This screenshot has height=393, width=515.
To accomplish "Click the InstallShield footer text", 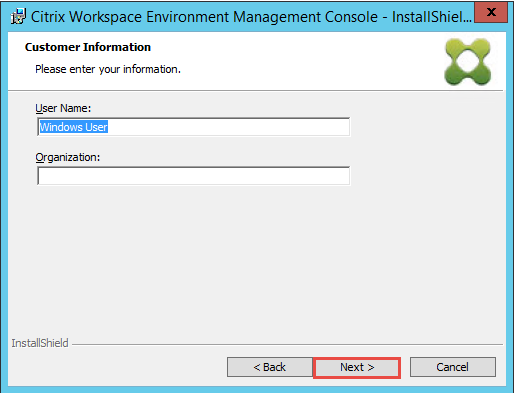I will pos(40,343).
